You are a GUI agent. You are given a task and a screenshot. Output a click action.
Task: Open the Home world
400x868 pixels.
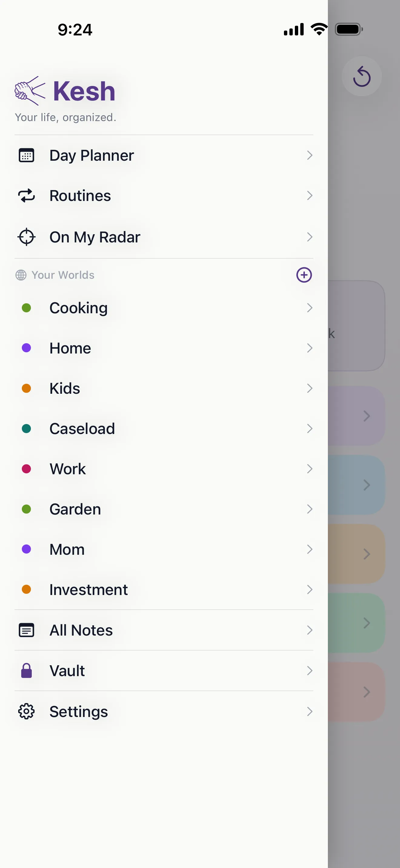pos(164,348)
